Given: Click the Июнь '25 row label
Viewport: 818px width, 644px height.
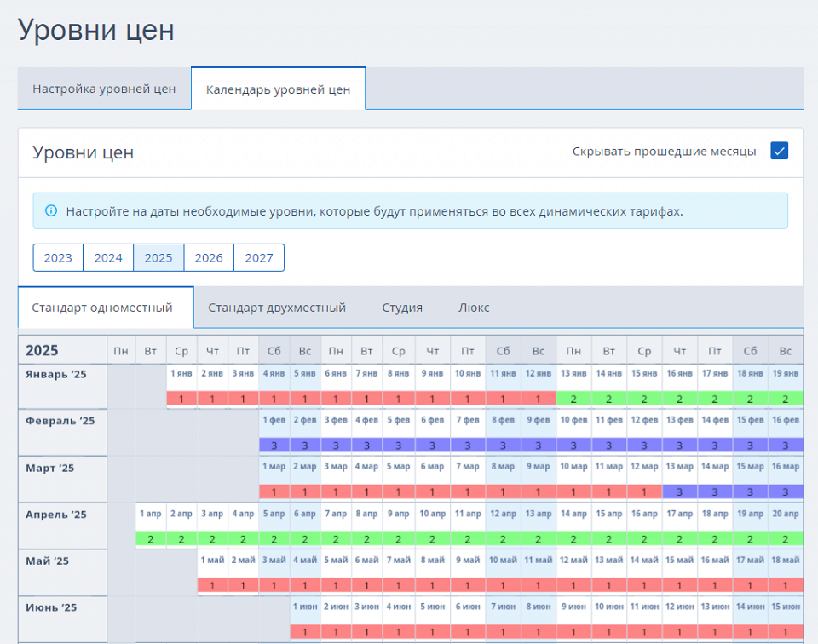Looking at the screenshot, I should pyautogui.click(x=51, y=607).
